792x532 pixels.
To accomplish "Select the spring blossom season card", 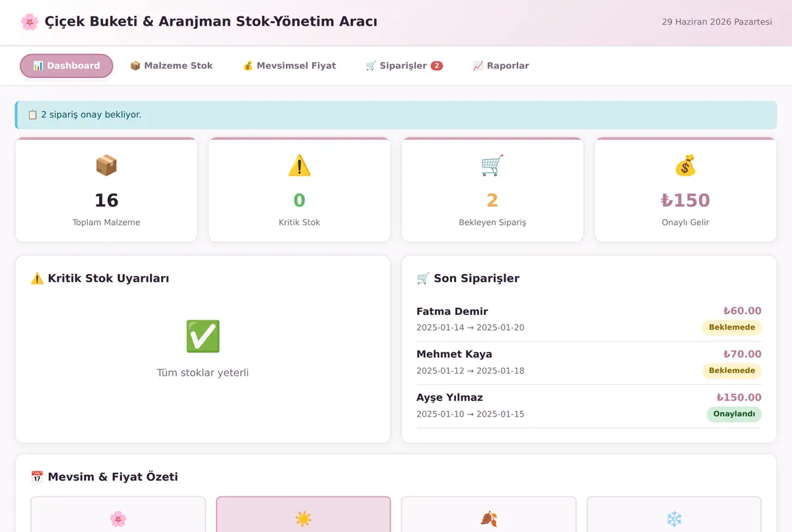I will point(118,514).
